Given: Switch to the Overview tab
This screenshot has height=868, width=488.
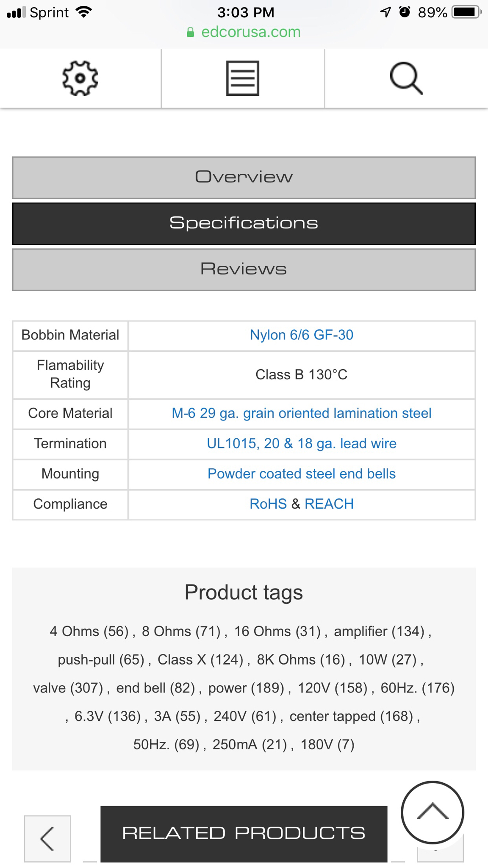Looking at the screenshot, I should click(244, 178).
